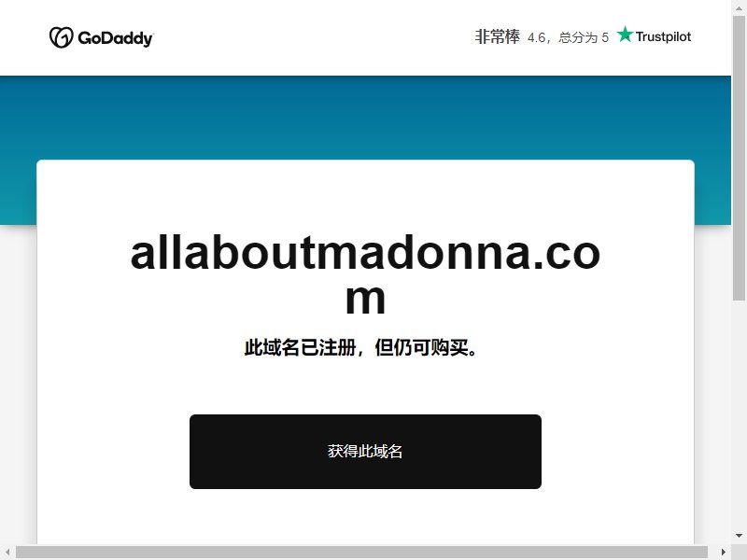747x560 pixels.
Task: Click the allaboutmadonna.com domain heading
Action: click(365, 275)
